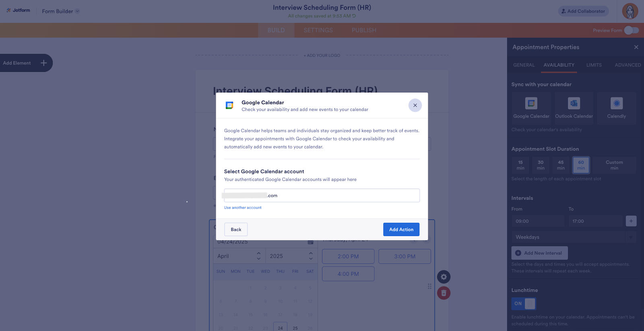Click the drag handle dots icon
The image size is (644, 331).
point(429,286)
